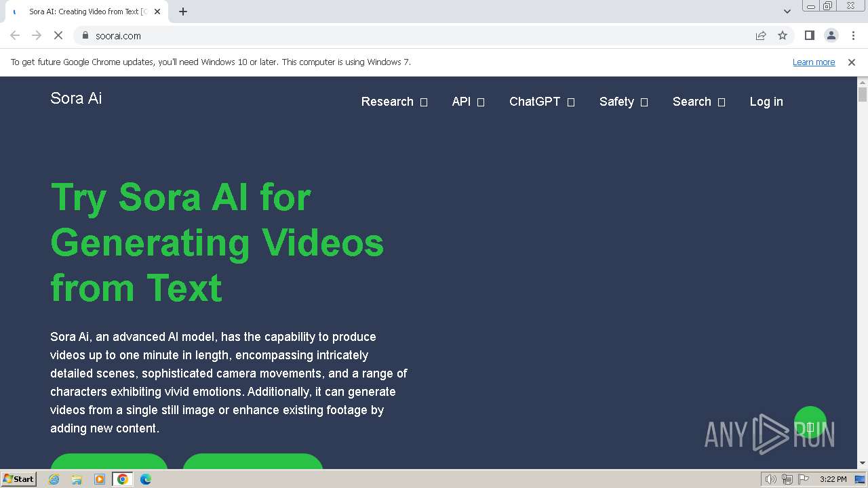Expand the Search submenu arrow
868x488 pixels.
[x=722, y=102]
